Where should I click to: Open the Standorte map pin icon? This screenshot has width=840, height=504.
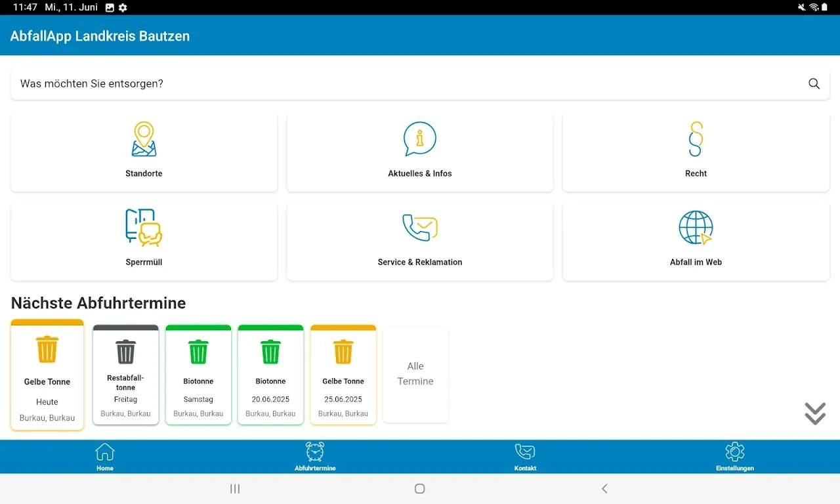(144, 139)
